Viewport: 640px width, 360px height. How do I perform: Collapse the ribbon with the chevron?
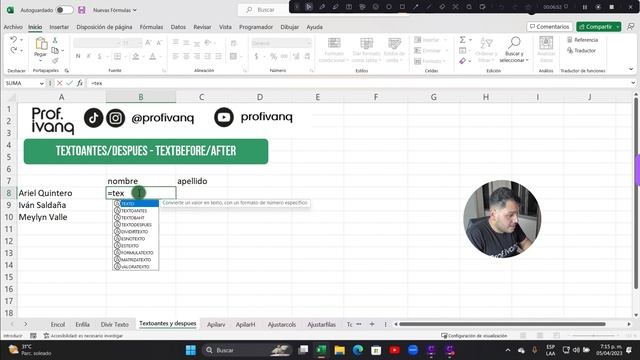coord(631,69)
